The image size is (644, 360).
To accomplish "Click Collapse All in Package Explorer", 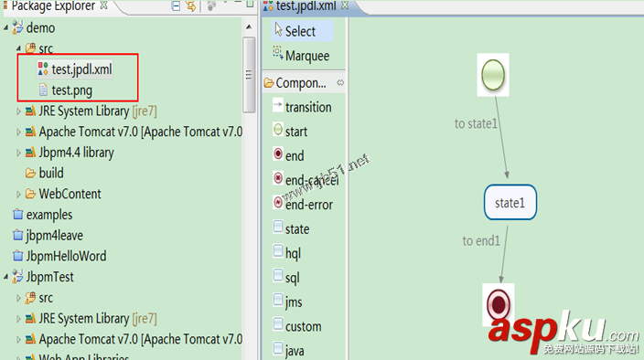I will [176, 5].
